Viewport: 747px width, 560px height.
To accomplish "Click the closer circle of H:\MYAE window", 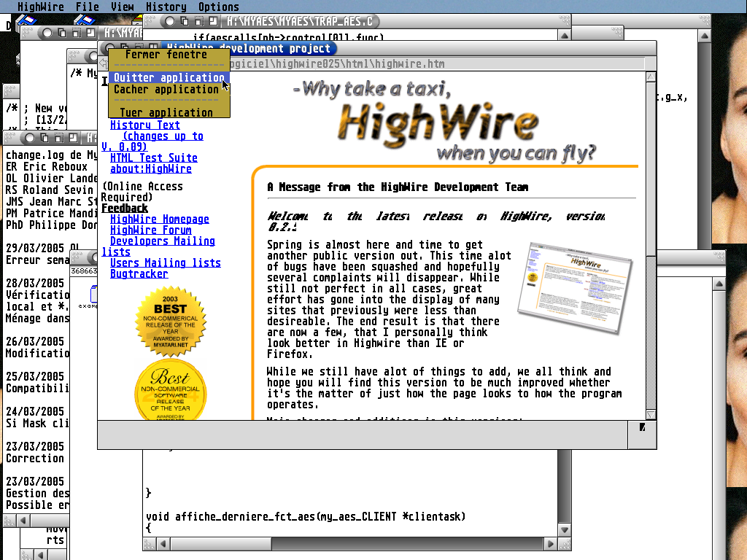I will pos(47,33).
